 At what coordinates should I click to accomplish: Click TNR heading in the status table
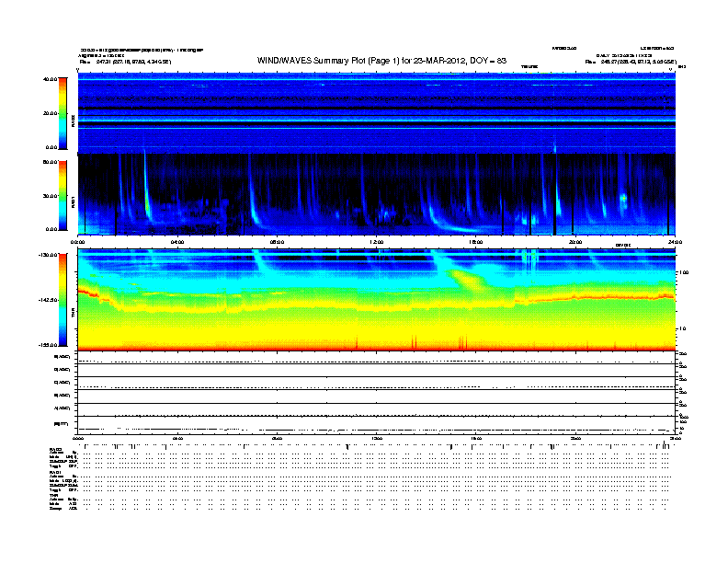pos(53,495)
